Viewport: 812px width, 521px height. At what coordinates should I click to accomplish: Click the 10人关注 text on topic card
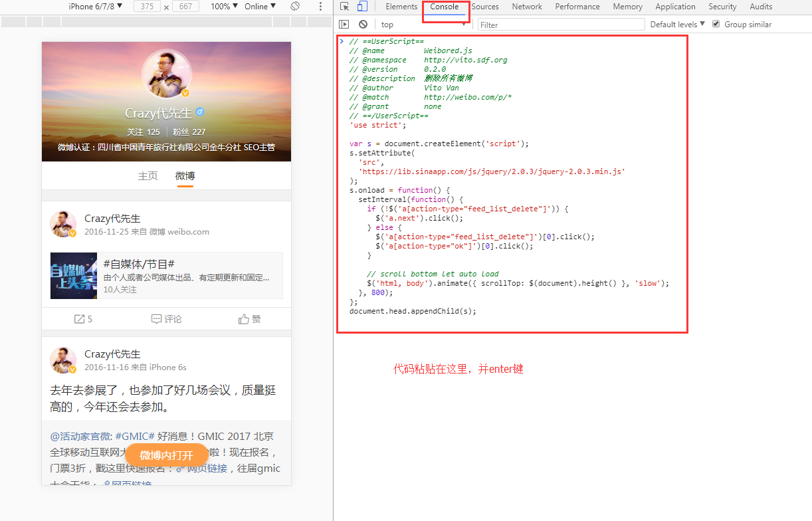(120, 289)
